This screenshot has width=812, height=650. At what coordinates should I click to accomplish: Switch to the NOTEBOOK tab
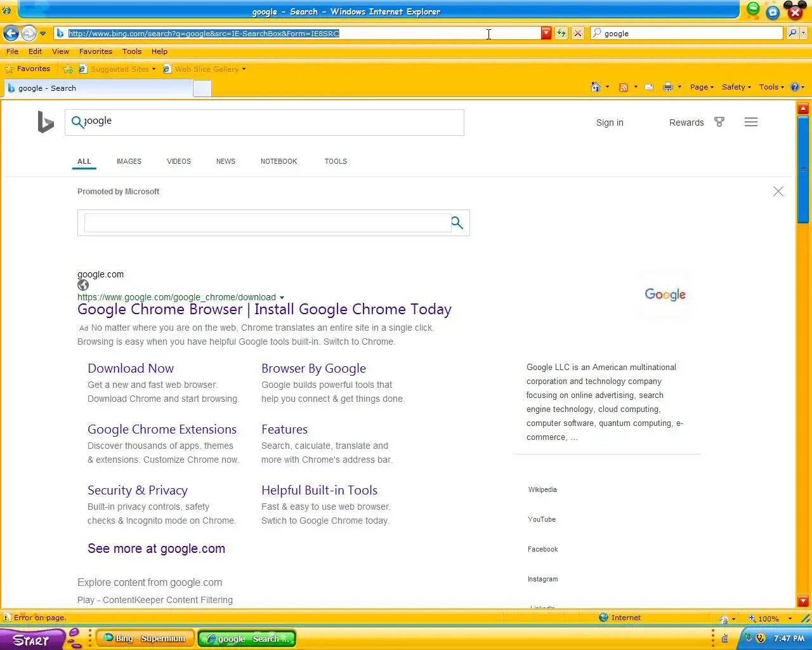[x=278, y=161]
